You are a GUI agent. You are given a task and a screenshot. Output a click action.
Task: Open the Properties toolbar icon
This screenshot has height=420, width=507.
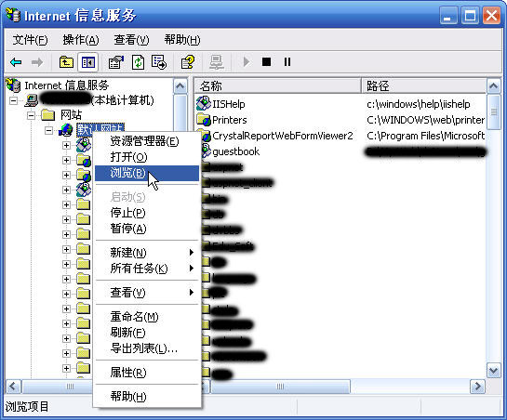(115, 61)
